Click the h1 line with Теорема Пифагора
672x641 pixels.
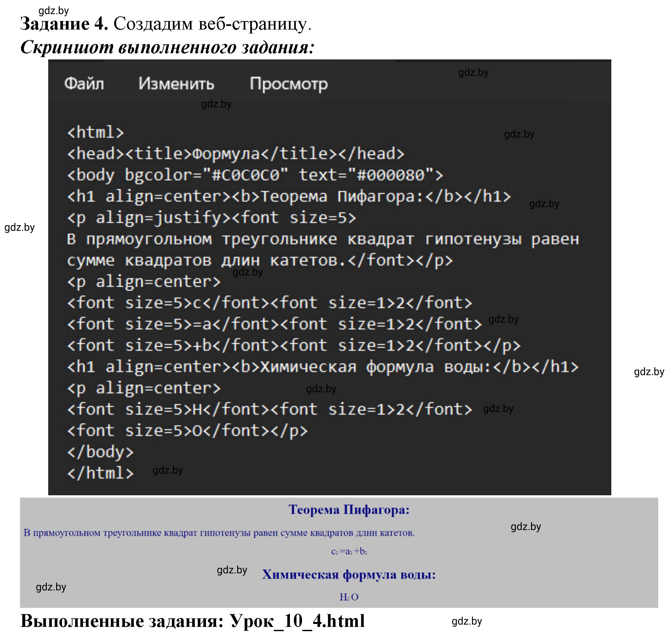point(289,197)
